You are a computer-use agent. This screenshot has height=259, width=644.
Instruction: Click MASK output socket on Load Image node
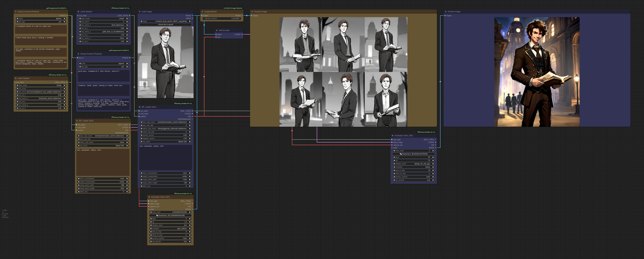click(192, 18)
